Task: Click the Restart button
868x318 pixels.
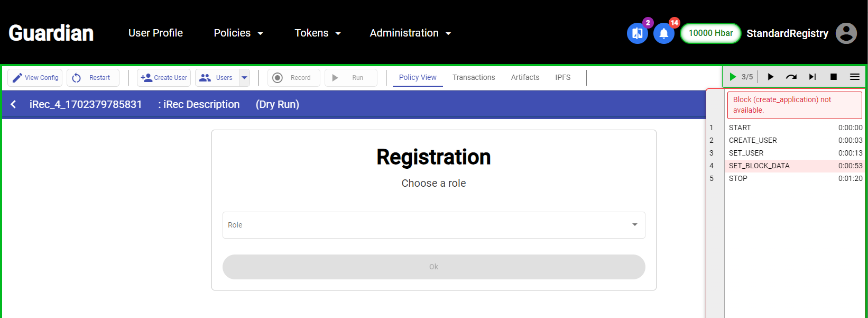Action: [x=93, y=77]
